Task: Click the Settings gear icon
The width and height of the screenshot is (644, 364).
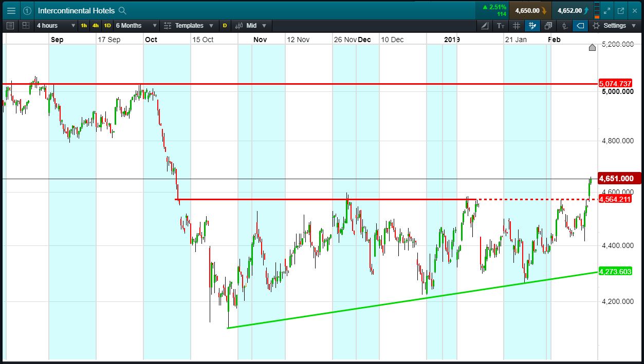Action: click(596, 25)
